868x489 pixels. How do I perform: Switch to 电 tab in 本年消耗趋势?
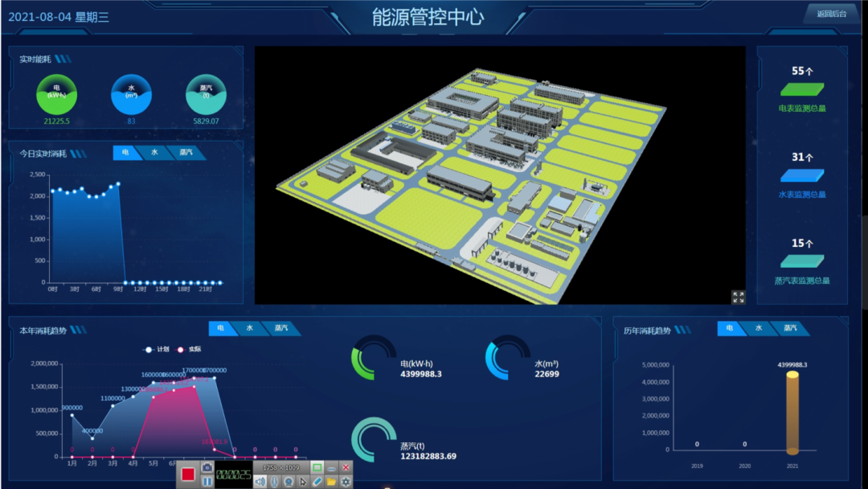point(221,328)
